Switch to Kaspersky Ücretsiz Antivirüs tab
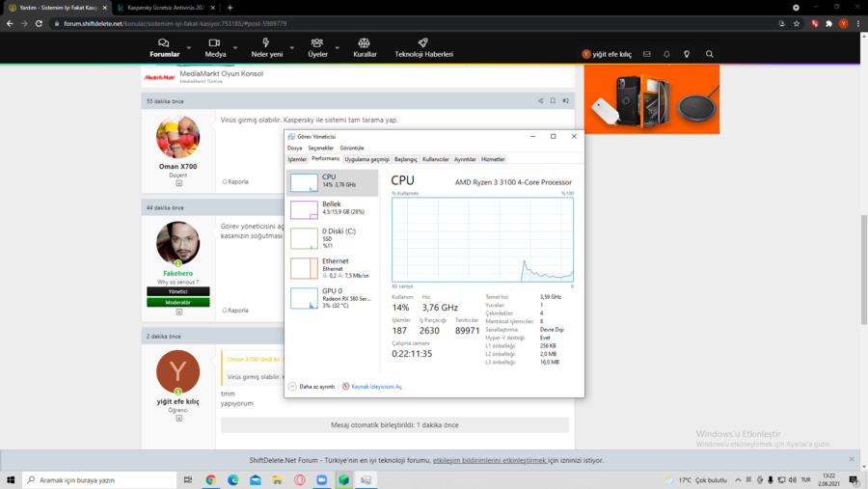The image size is (868, 489). 166,8
